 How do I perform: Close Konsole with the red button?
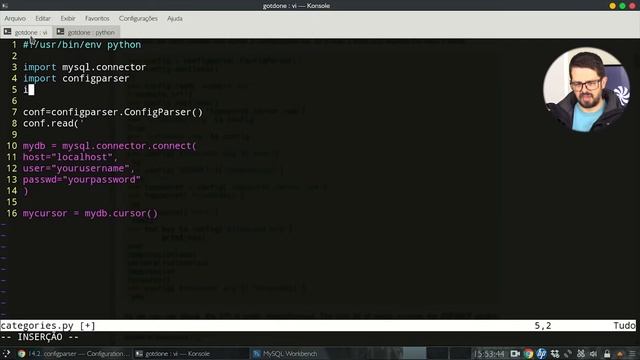click(633, 6)
